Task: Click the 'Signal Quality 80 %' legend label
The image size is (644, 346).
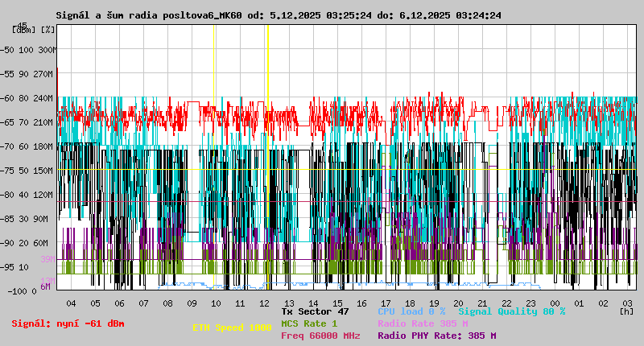Action: point(511,311)
